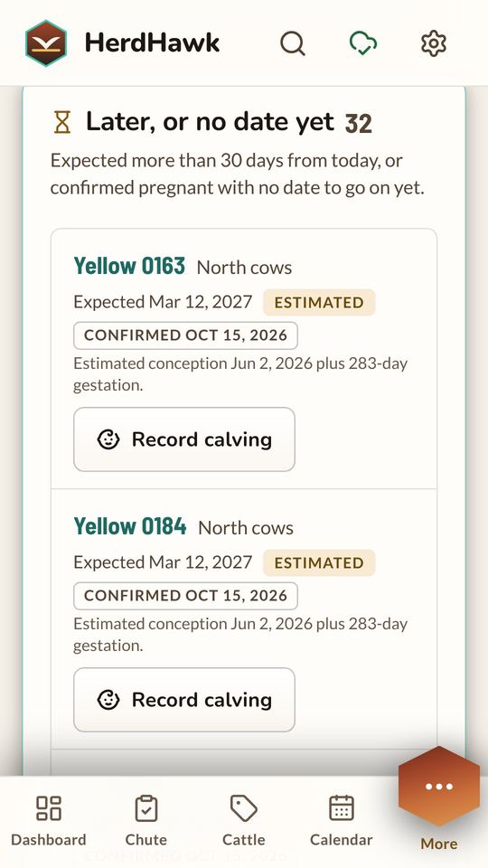Open the More hexagon menu
The width and height of the screenshot is (488, 868).
pyautogui.click(x=439, y=787)
